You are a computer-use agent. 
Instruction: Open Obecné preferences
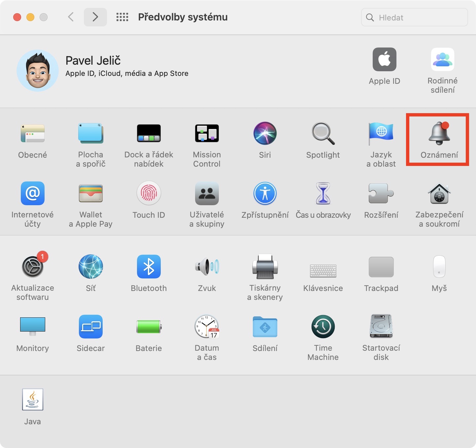[x=32, y=134]
